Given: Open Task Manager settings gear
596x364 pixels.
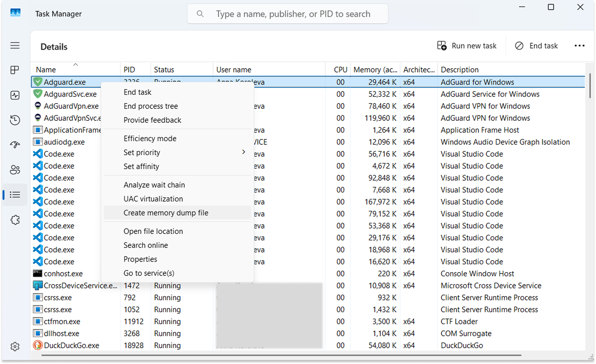Looking at the screenshot, I should [15, 346].
